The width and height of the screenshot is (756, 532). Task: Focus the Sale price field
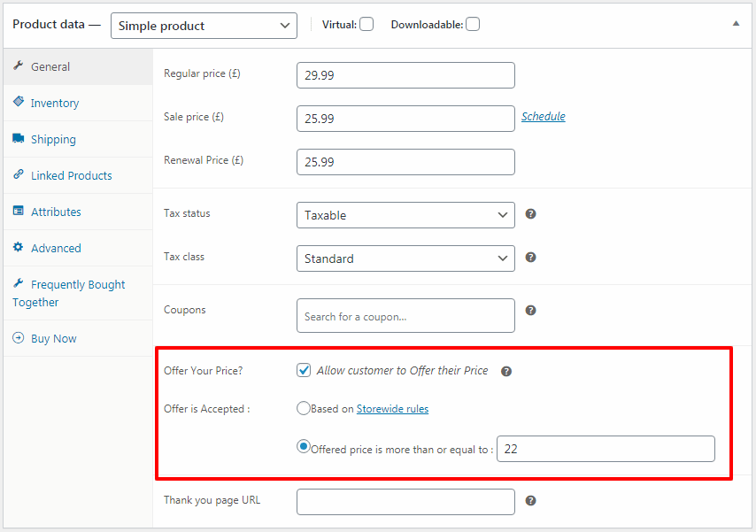click(405, 119)
